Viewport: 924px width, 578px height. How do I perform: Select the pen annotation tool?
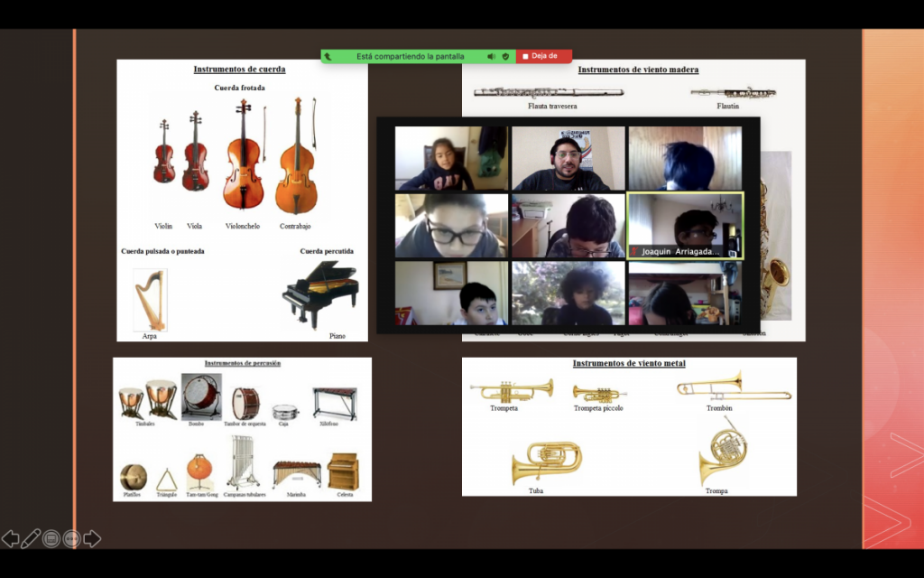click(31, 539)
